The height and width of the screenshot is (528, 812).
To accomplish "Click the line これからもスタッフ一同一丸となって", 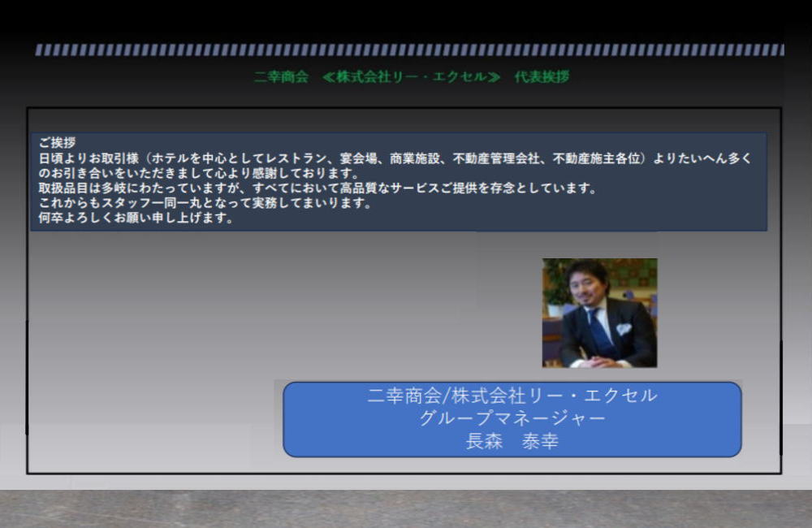I will pyautogui.click(x=205, y=202).
